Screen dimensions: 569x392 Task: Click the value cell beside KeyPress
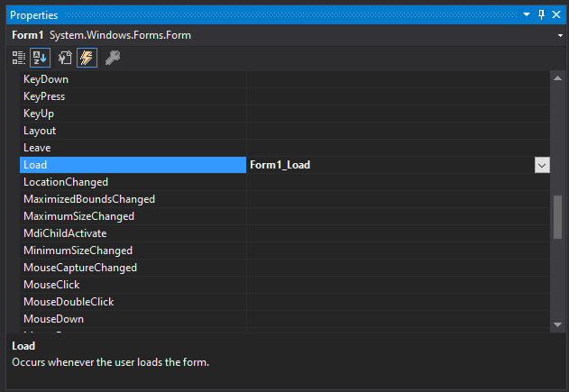click(x=397, y=96)
